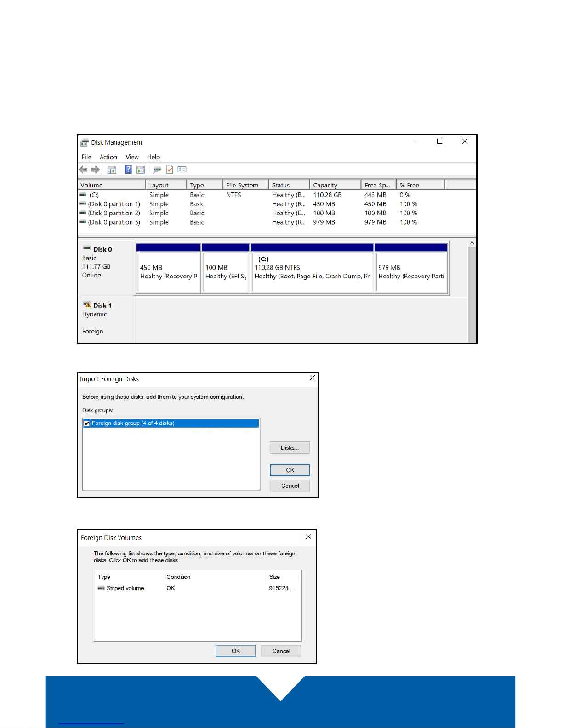
Task: Open the Help menu
Action: [154, 157]
